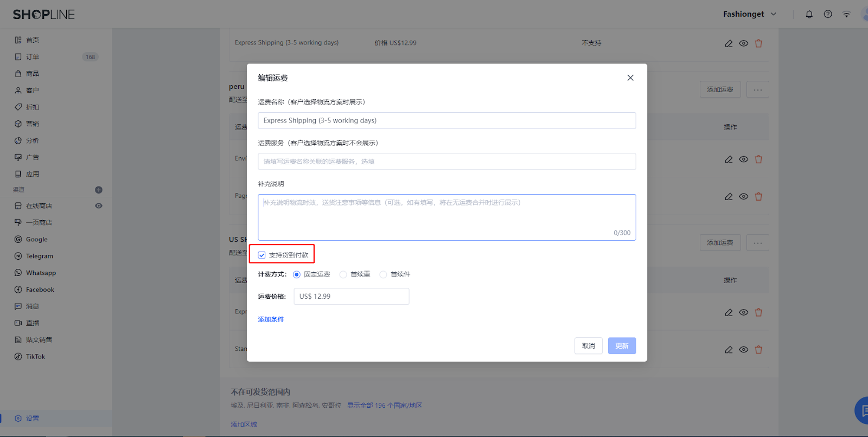Open the more options button under peru section
The height and width of the screenshot is (437, 868).
click(x=757, y=89)
